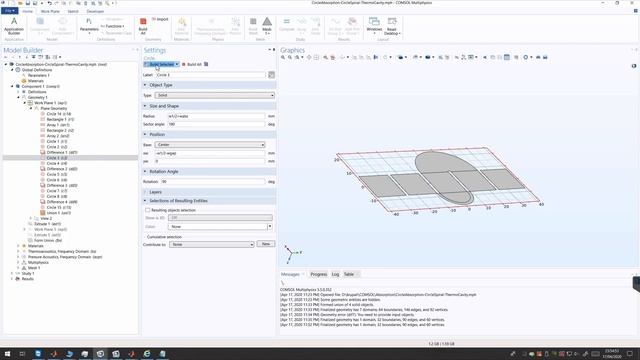Click the move-up arrow in Model Builder toolbar

(20, 57)
